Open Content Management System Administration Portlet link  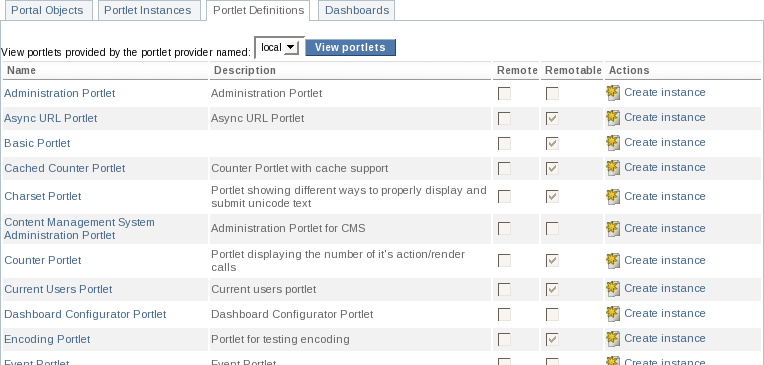click(x=79, y=229)
